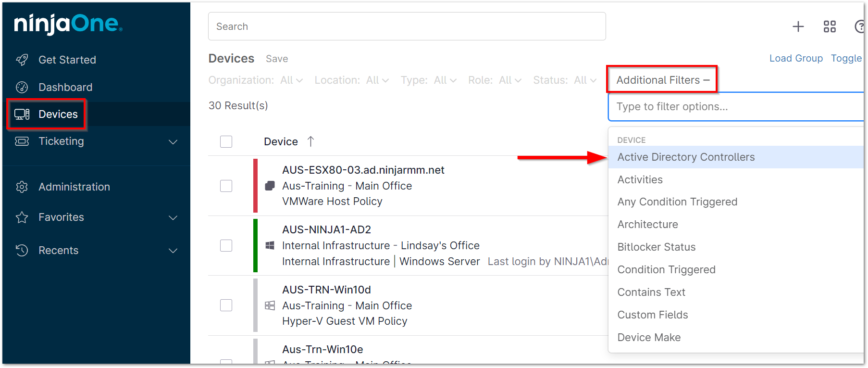This screenshot has width=868, height=368.
Task: Click VMWare Host Policy text
Action: click(332, 201)
